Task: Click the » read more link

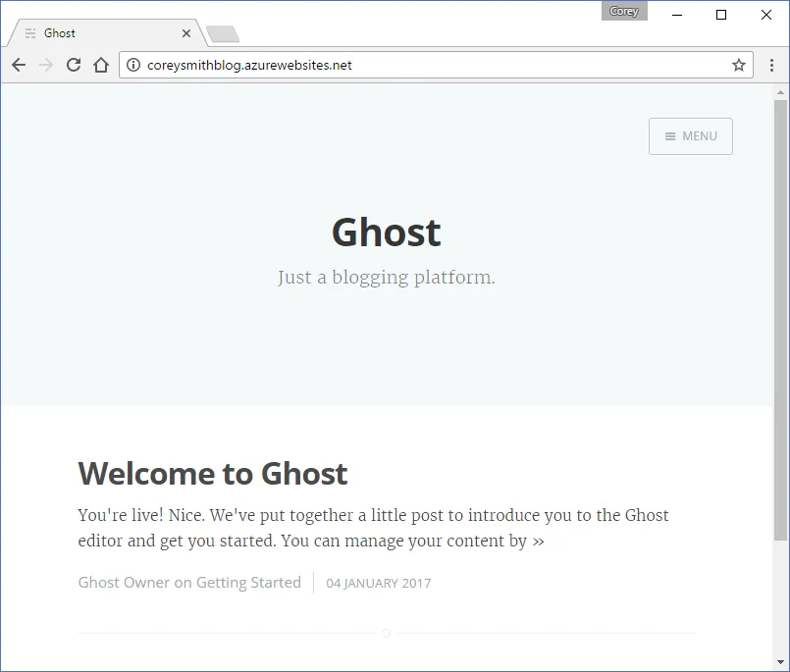Action: click(539, 542)
